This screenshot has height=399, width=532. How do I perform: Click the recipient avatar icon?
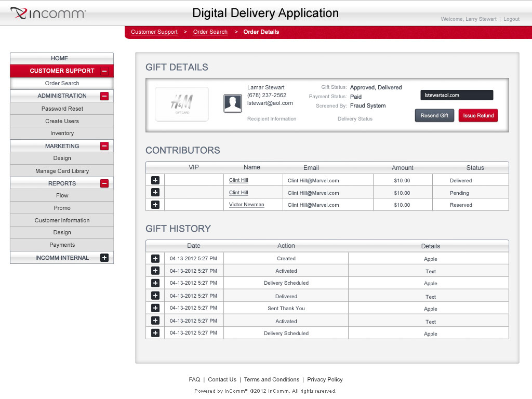(232, 103)
